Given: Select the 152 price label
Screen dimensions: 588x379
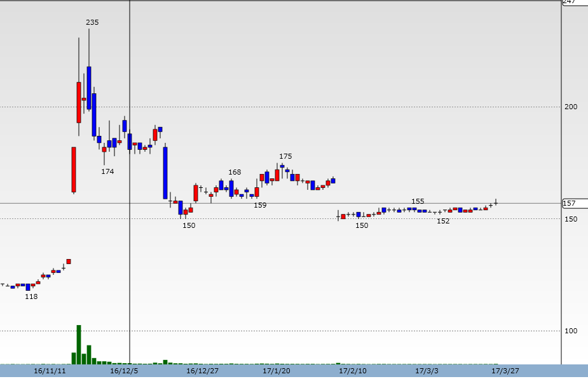Looking at the screenshot, I should click(443, 222).
